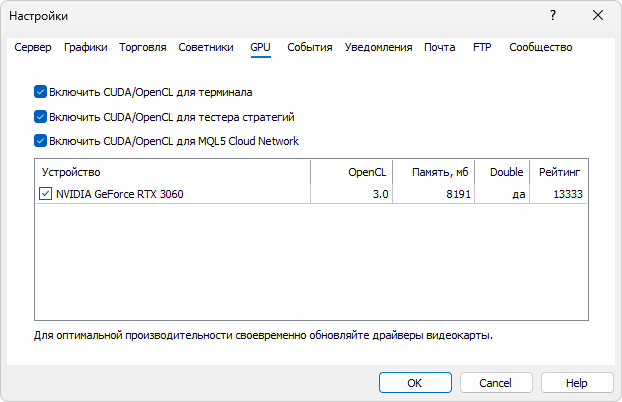
Task: Switch to the Уведомления tab
Action: click(378, 47)
